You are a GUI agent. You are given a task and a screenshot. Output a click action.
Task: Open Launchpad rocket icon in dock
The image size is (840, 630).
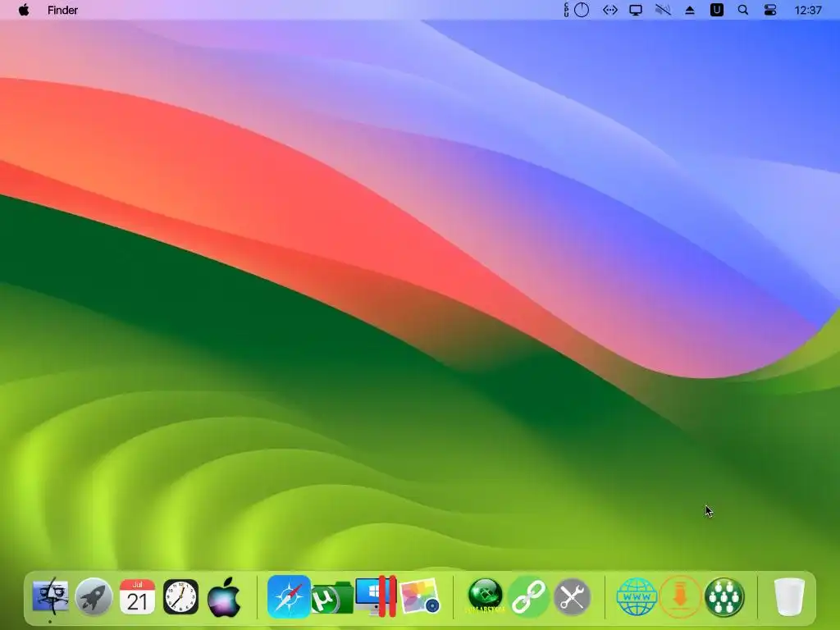[94, 596]
